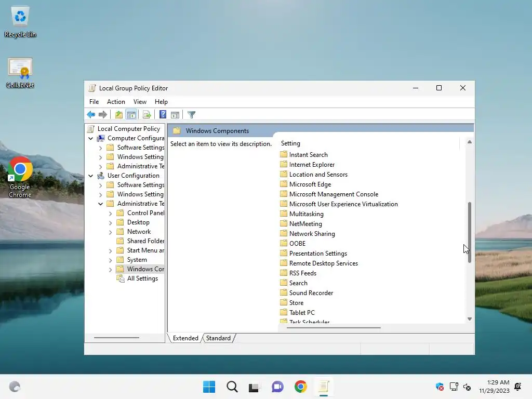The width and height of the screenshot is (532, 399).
Task: Expand the Desktop tree node
Action: click(110, 223)
